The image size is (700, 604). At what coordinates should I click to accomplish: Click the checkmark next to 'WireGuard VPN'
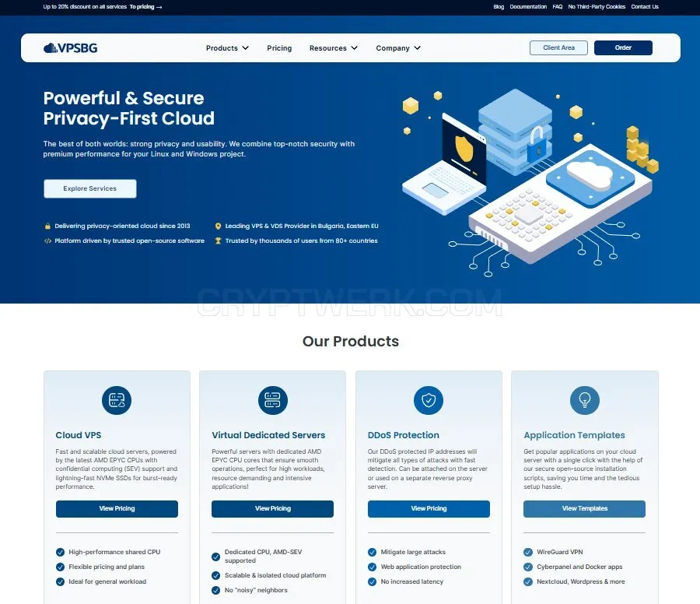pyautogui.click(x=528, y=552)
